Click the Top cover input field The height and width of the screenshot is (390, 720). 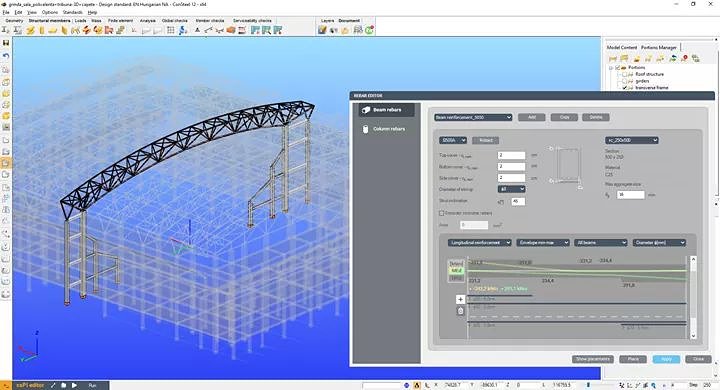(x=512, y=155)
